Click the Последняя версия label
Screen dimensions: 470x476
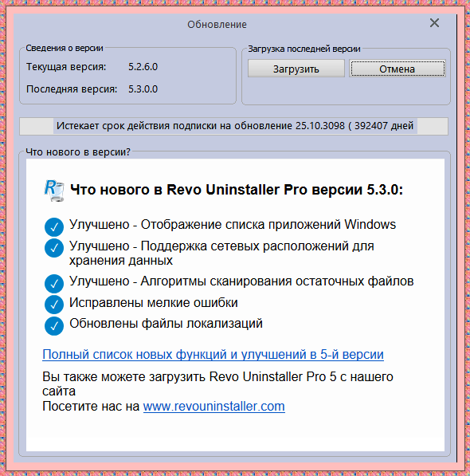tap(72, 89)
